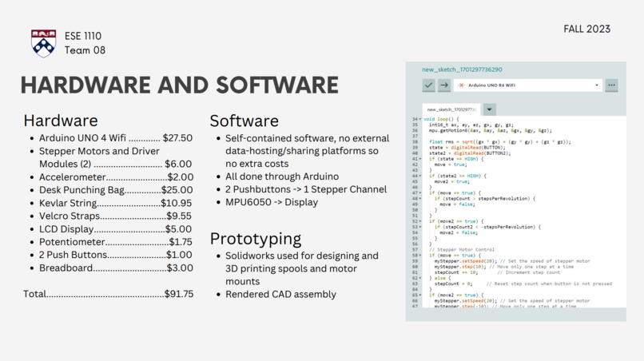The width and height of the screenshot is (644, 361).
Task: Click the Upload arrow button
Action: pyautogui.click(x=444, y=85)
